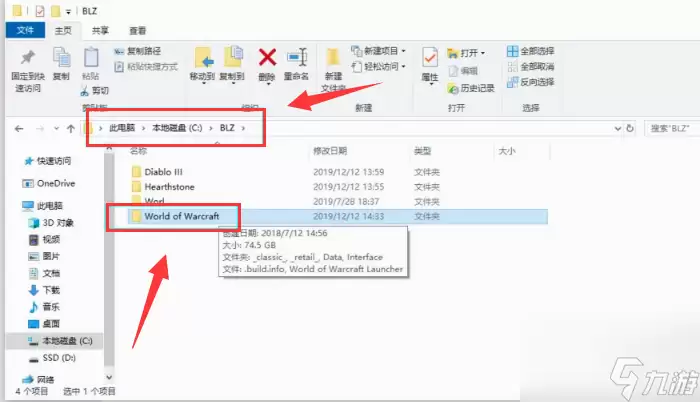Open Downloads (下载) in sidebar
Viewport: 700px width, 402px height.
pyautogui.click(x=45, y=290)
